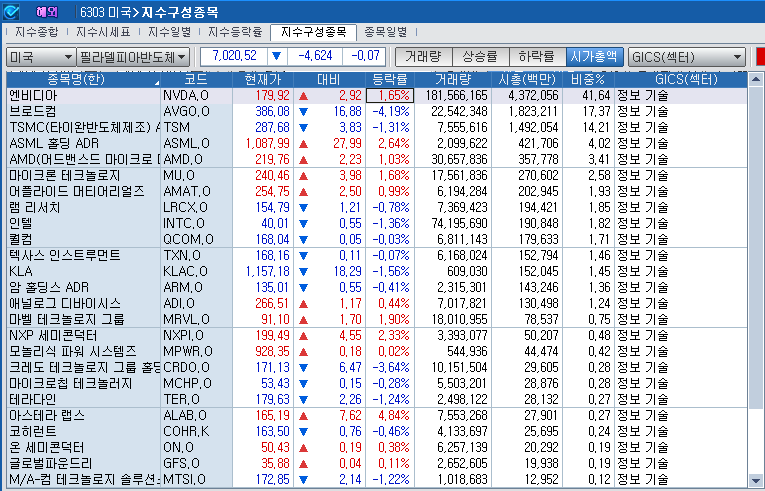Open the 지수종합 tab

tap(37, 32)
